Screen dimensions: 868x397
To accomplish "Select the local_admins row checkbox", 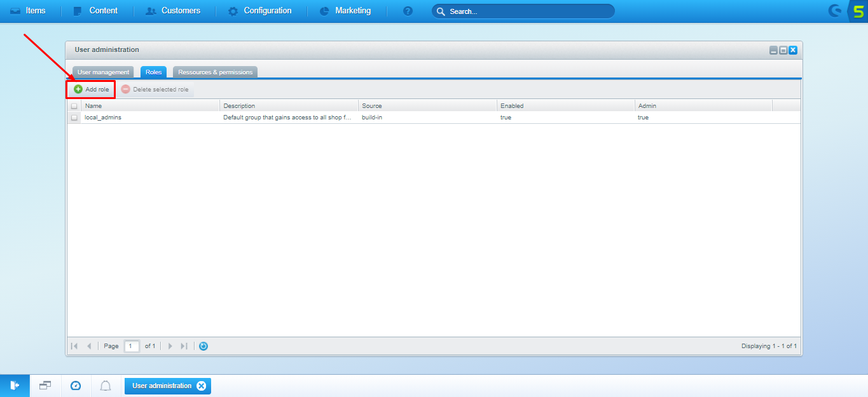I will (x=74, y=118).
